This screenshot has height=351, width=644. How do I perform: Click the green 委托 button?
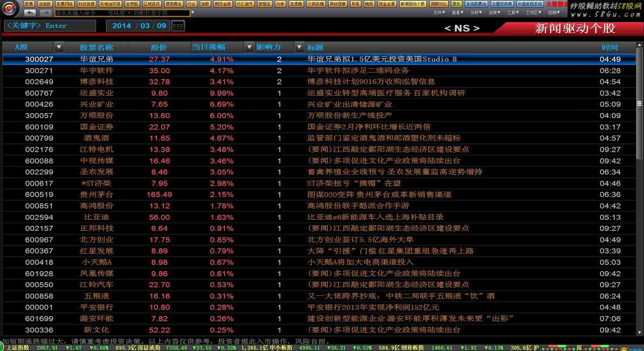point(456,4)
